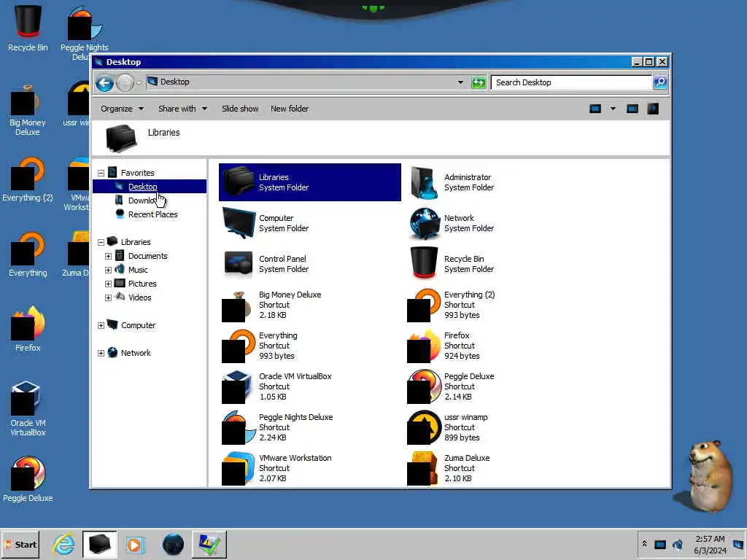The height and width of the screenshot is (560, 747).
Task: Click the Start button
Action: 21,544
